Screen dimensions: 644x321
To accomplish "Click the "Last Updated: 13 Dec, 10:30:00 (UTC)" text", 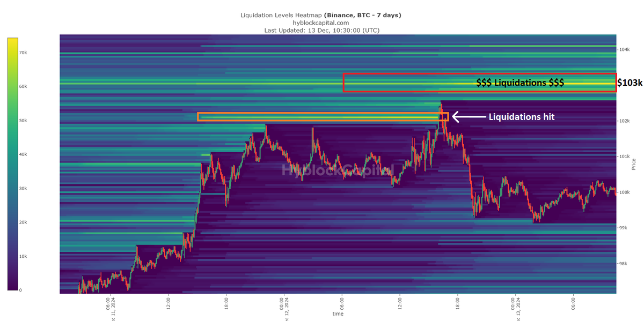I will coord(321,31).
